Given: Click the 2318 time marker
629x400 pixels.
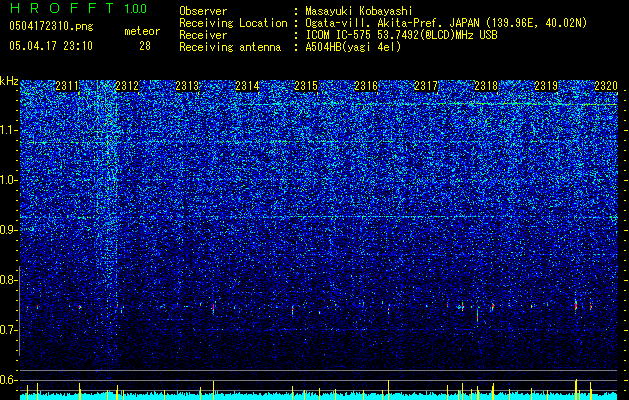Looking at the screenshot, I should click(x=486, y=86).
